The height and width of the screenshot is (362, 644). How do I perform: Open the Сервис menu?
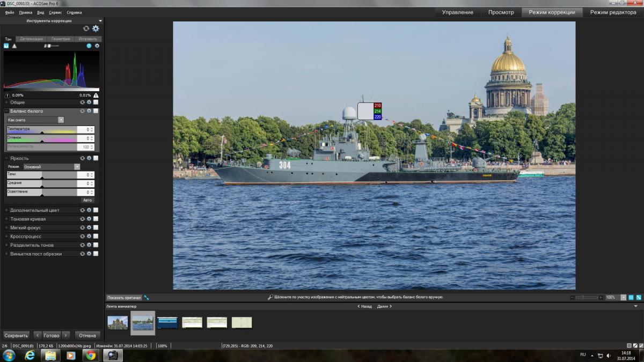pyautogui.click(x=55, y=12)
